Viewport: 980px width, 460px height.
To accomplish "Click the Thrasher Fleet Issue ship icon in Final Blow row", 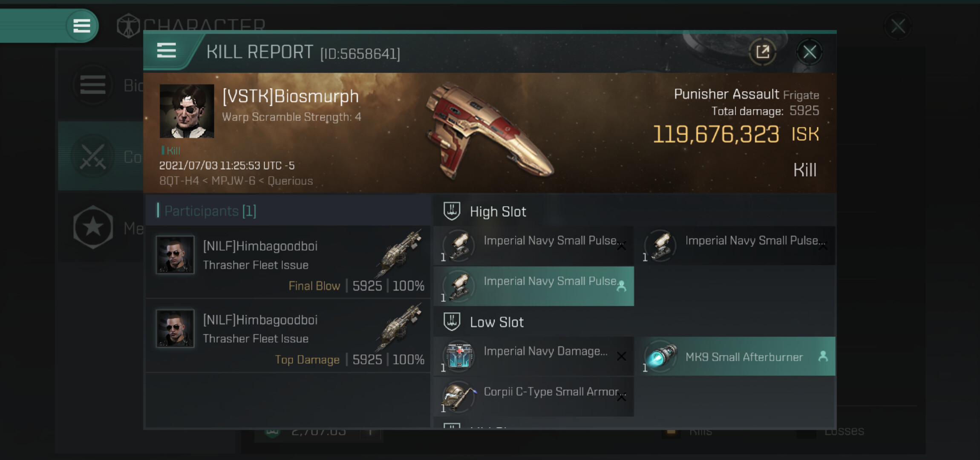I will pyautogui.click(x=399, y=253).
